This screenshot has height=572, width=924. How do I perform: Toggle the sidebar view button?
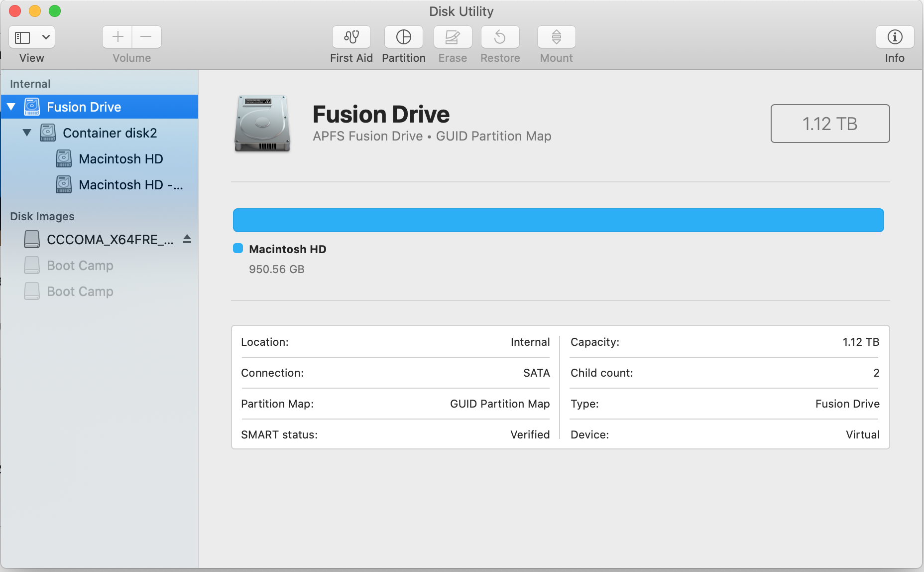point(23,37)
